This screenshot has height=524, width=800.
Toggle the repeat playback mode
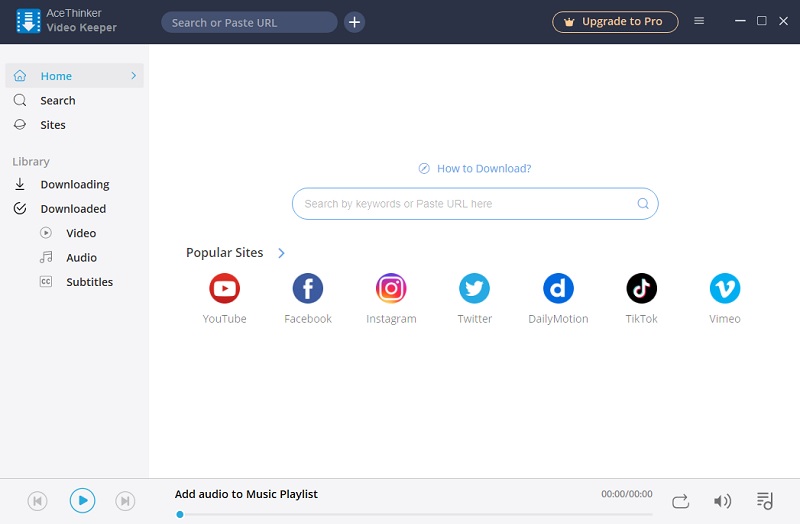pyautogui.click(x=680, y=501)
